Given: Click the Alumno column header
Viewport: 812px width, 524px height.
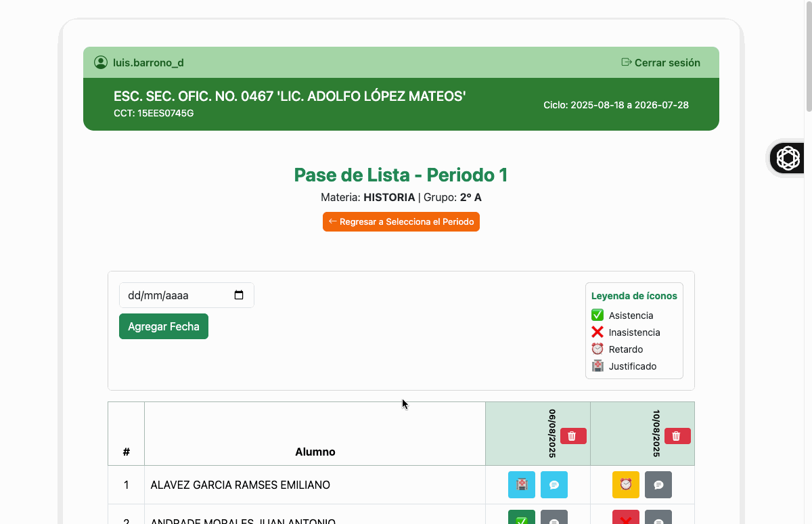Looking at the screenshot, I should tap(315, 452).
